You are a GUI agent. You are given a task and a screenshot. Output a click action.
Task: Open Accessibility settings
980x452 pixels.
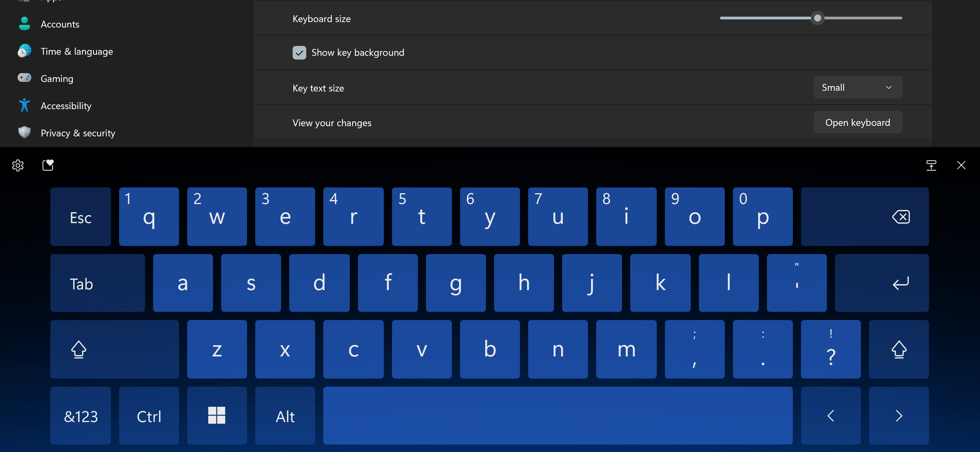(66, 106)
